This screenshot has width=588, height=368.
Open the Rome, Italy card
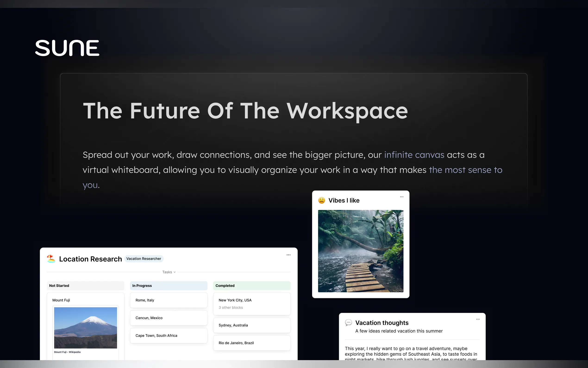169,300
